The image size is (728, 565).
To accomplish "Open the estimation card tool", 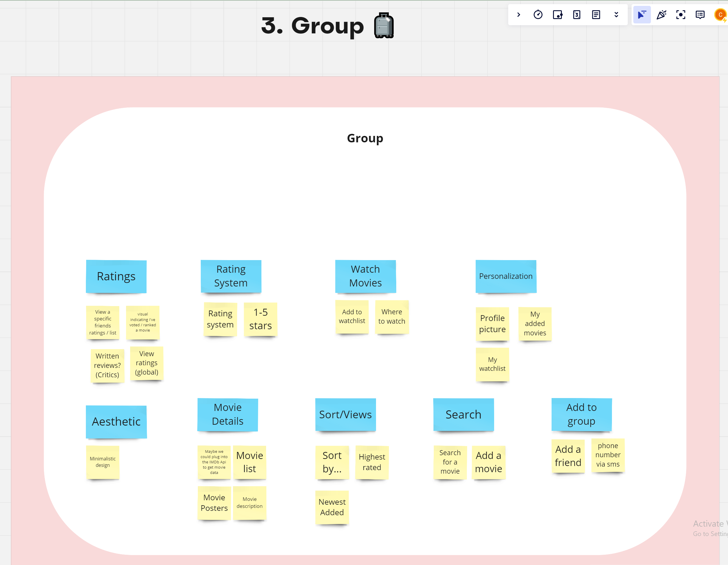I will 577,15.
